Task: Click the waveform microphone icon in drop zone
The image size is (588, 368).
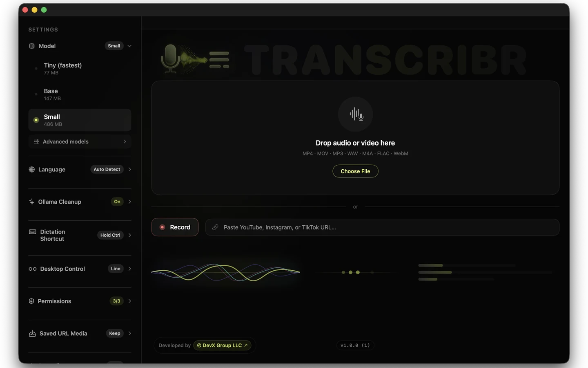Action: point(356,114)
